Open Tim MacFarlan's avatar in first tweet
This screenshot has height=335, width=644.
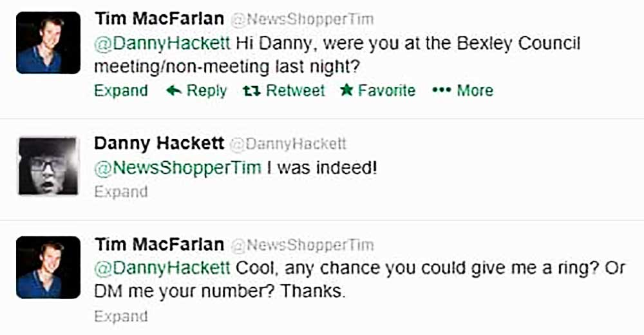pos(48,43)
